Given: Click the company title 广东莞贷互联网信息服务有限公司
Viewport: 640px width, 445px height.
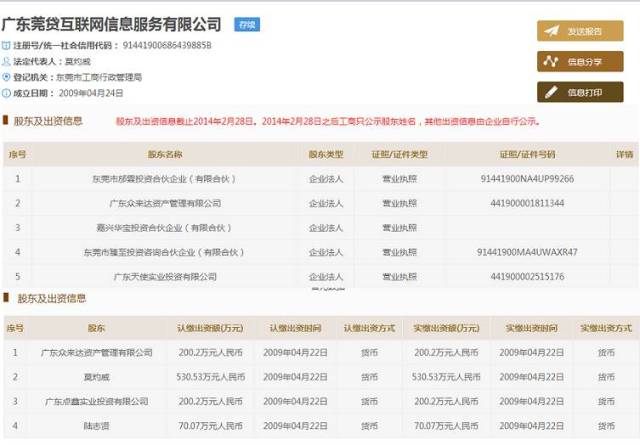Looking at the screenshot, I should coord(111,24).
